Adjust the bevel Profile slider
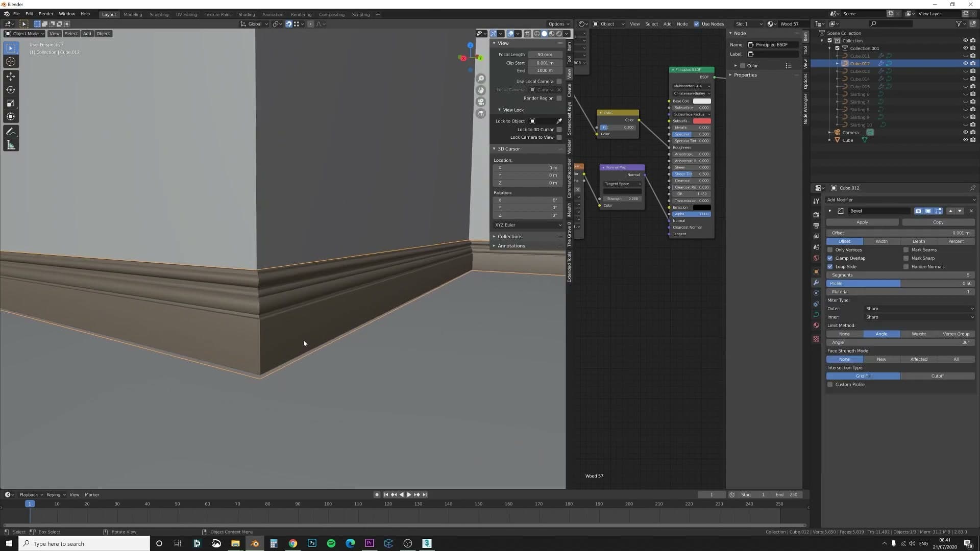The height and width of the screenshot is (551, 980). (900, 284)
